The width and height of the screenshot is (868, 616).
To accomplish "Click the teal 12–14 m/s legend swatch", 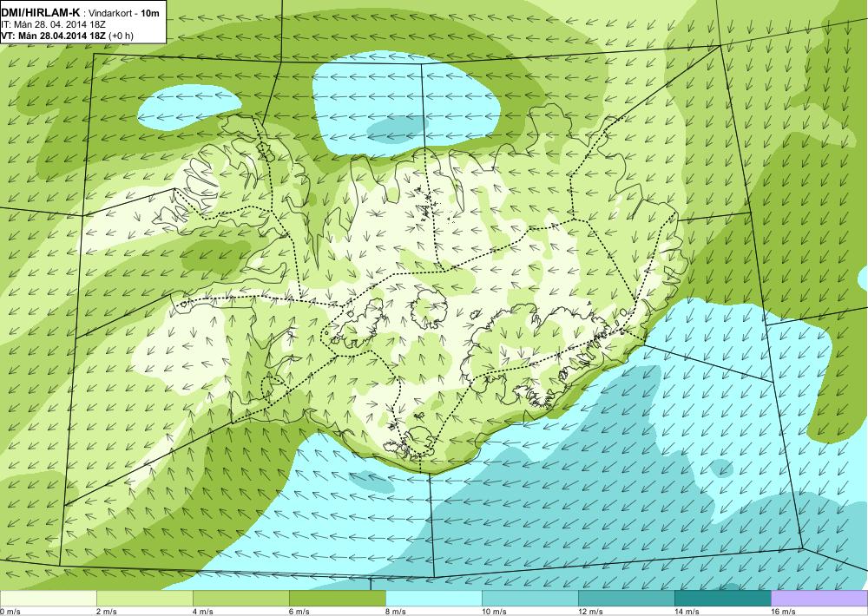I will coord(626,599).
